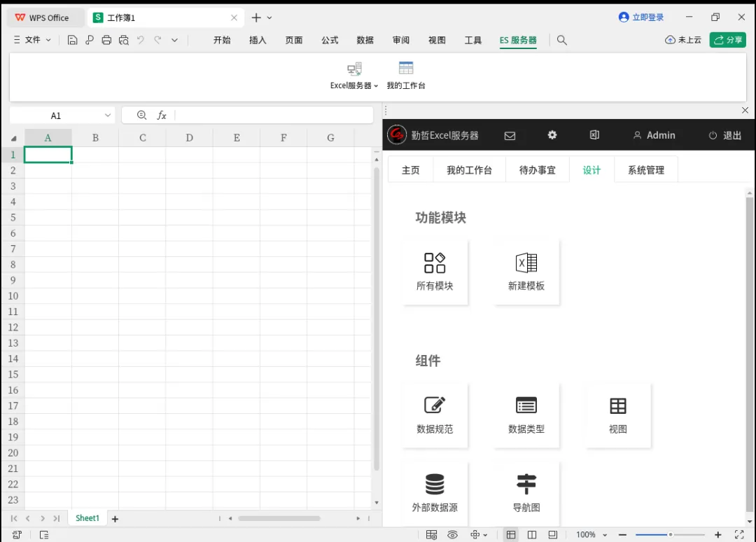Click the zoom slider handle
This screenshot has height=542, width=756.
tap(670, 534)
